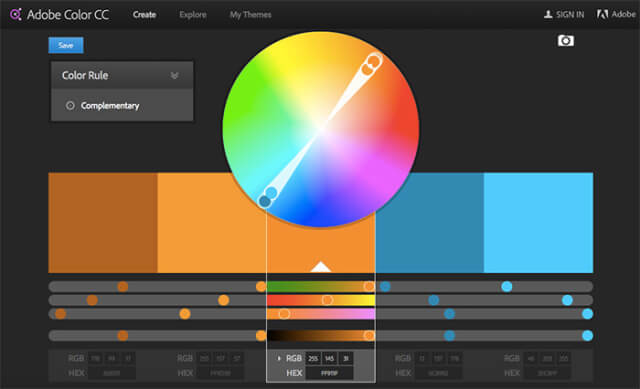Click the SIGN IN user icon
This screenshot has width=640, height=389.
[x=548, y=15]
